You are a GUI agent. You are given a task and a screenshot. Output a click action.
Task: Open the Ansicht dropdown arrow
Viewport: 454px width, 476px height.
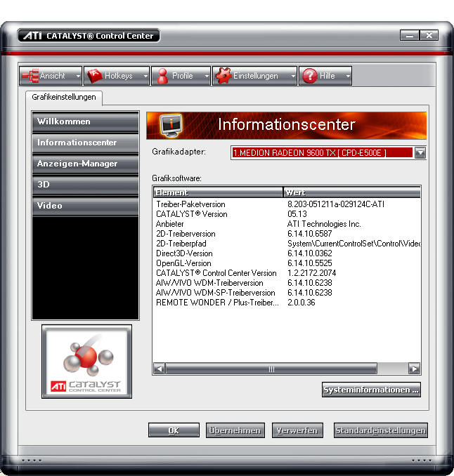(78, 76)
